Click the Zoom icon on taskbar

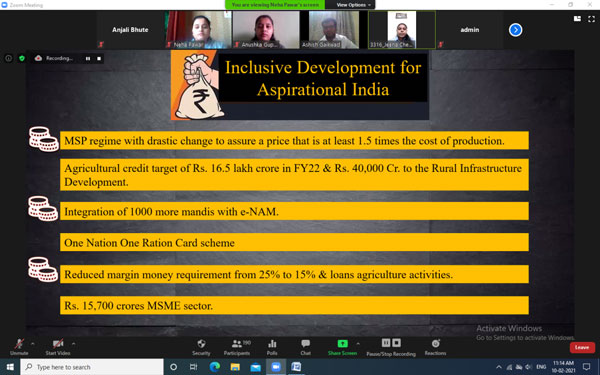(276, 367)
